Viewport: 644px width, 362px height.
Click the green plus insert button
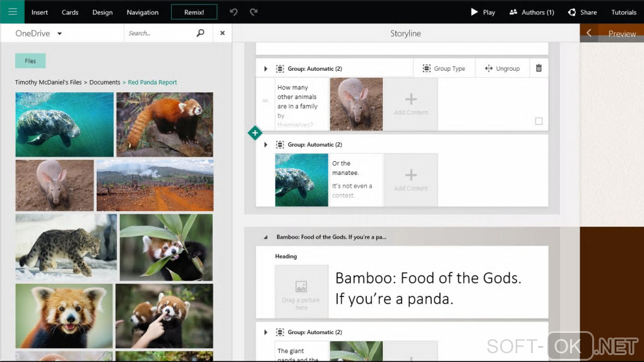point(254,133)
